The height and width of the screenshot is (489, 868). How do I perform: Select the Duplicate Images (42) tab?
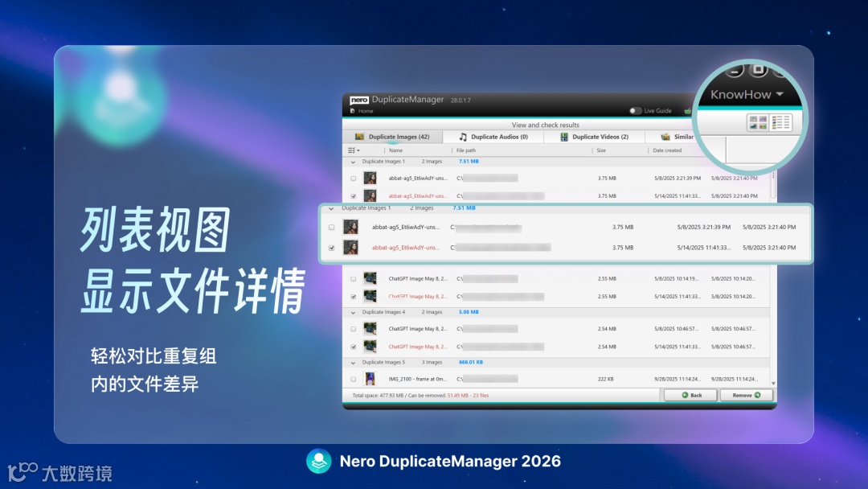coord(392,137)
